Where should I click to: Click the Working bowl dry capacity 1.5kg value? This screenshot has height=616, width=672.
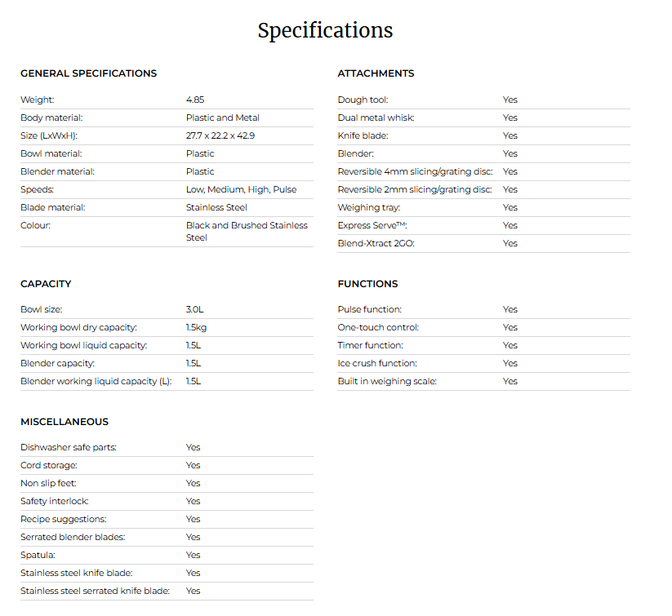click(196, 327)
